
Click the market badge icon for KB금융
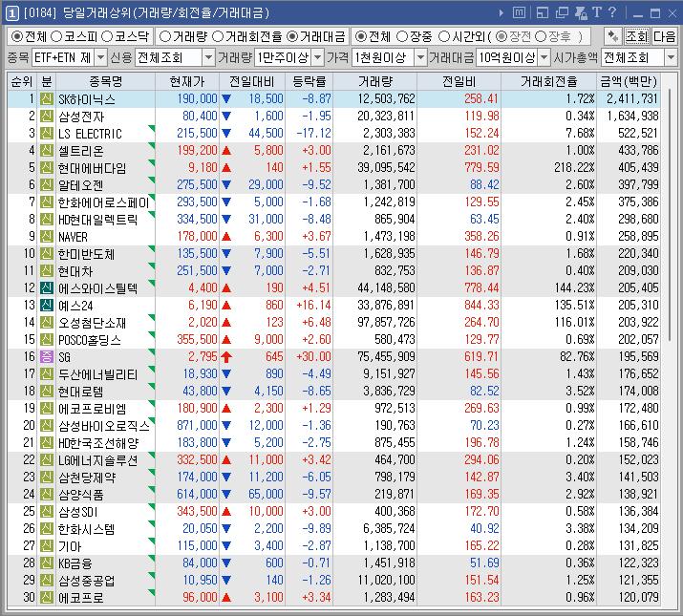coord(46,563)
